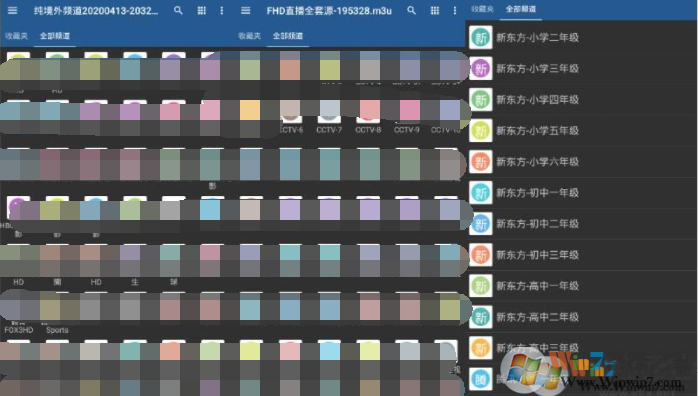Open 新东方-初中一年级 channel
The width and height of the screenshot is (698, 396).
tap(581, 193)
